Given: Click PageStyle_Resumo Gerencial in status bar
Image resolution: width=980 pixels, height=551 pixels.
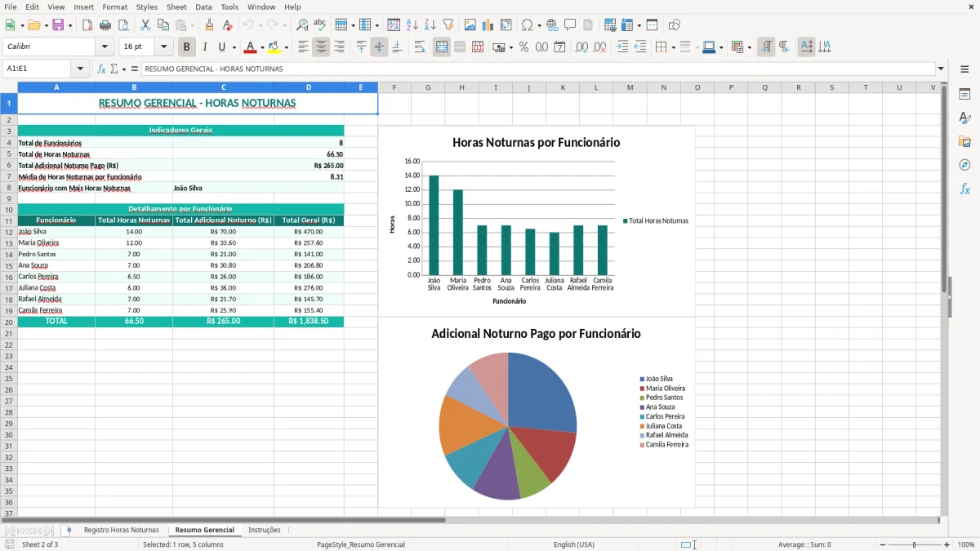Looking at the screenshot, I should pyautogui.click(x=361, y=544).
